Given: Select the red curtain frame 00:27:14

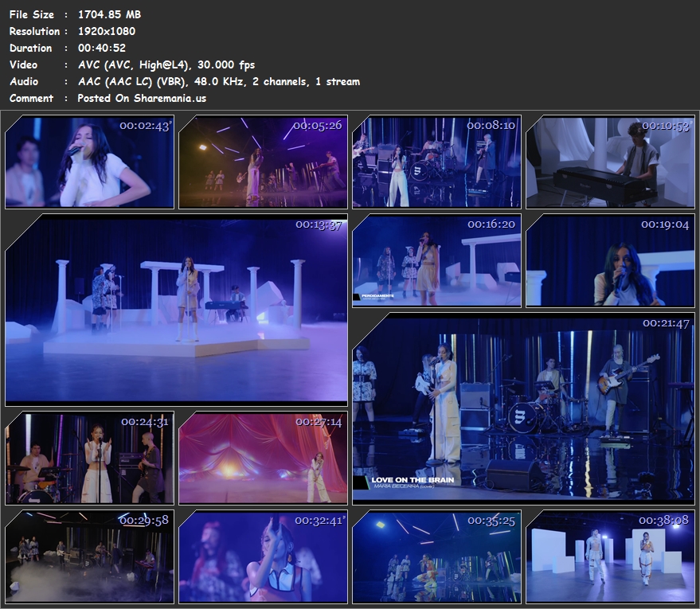Looking at the screenshot, I should point(263,459).
